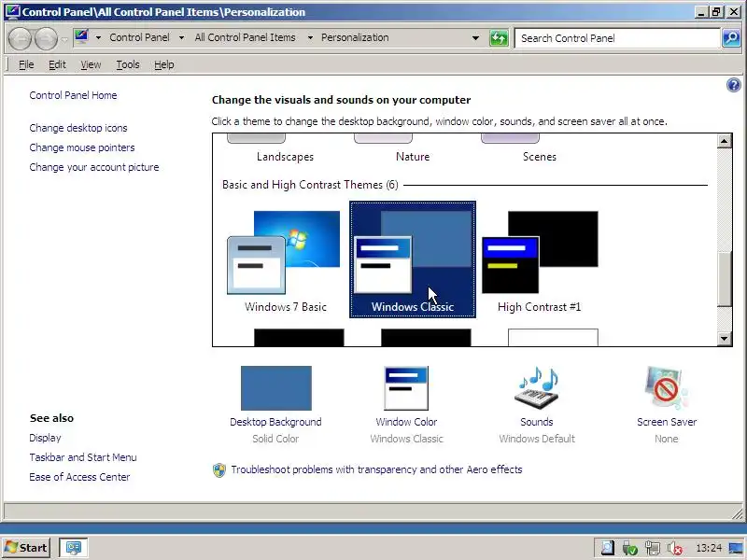This screenshot has width=747, height=560.
Task: Open recent pages dropdown next to Forward
Action: (64, 38)
